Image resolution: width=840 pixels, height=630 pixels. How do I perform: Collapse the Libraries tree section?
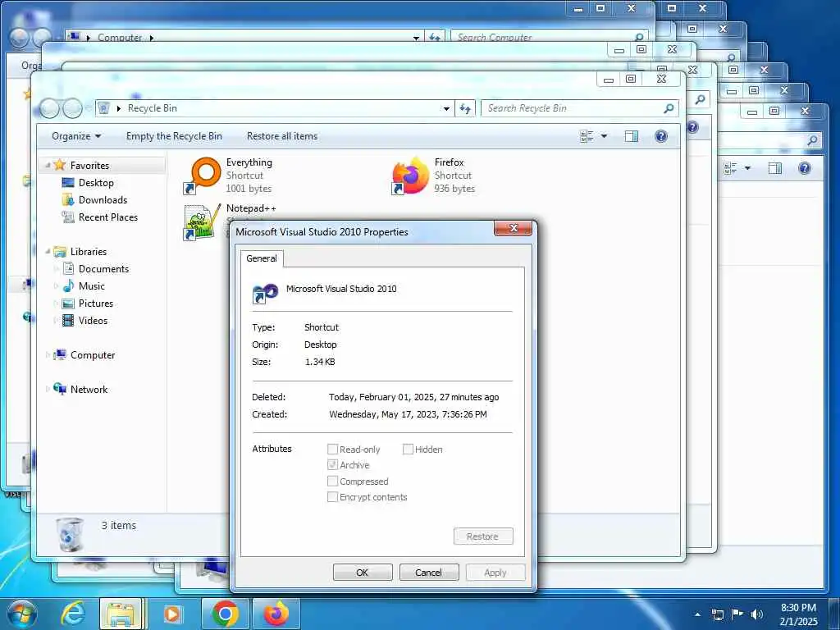pos(48,251)
